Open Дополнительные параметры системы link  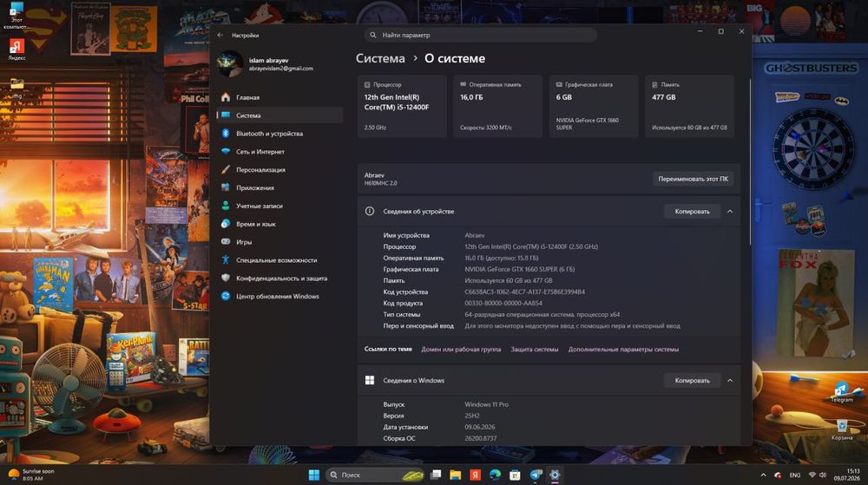click(x=623, y=350)
